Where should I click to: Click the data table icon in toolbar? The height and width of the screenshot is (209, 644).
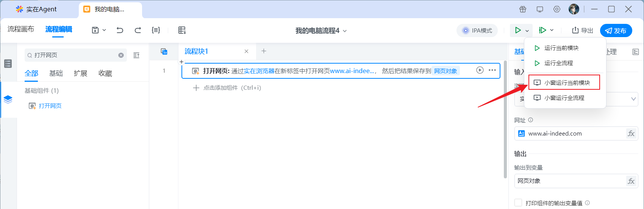point(182,30)
